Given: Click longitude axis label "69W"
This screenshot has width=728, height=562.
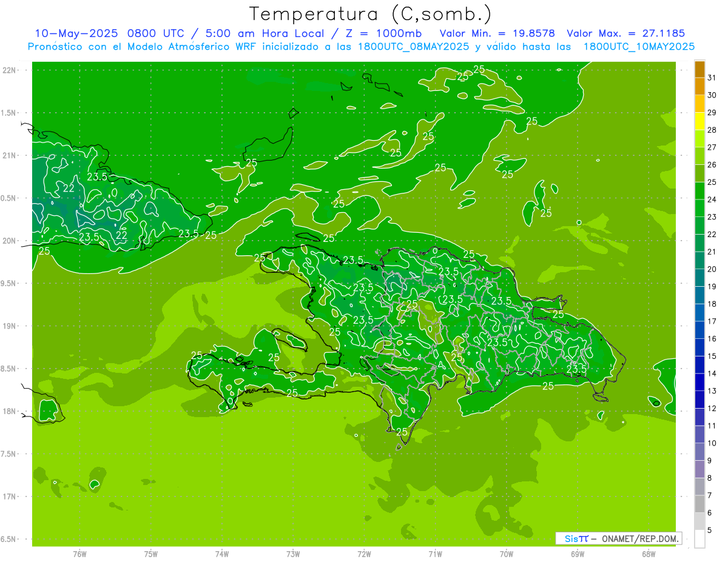Looking at the screenshot, I should coord(578,554).
